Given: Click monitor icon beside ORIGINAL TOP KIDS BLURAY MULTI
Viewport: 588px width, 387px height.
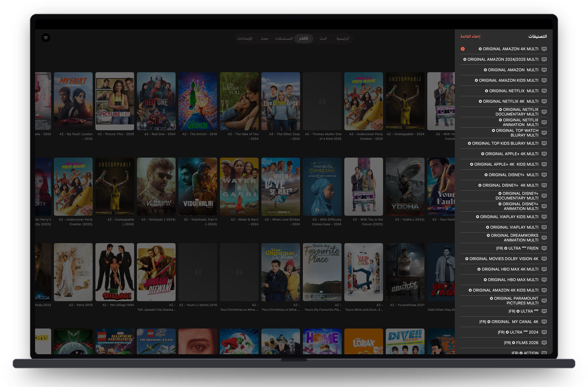Looking at the screenshot, I should pos(544,143).
